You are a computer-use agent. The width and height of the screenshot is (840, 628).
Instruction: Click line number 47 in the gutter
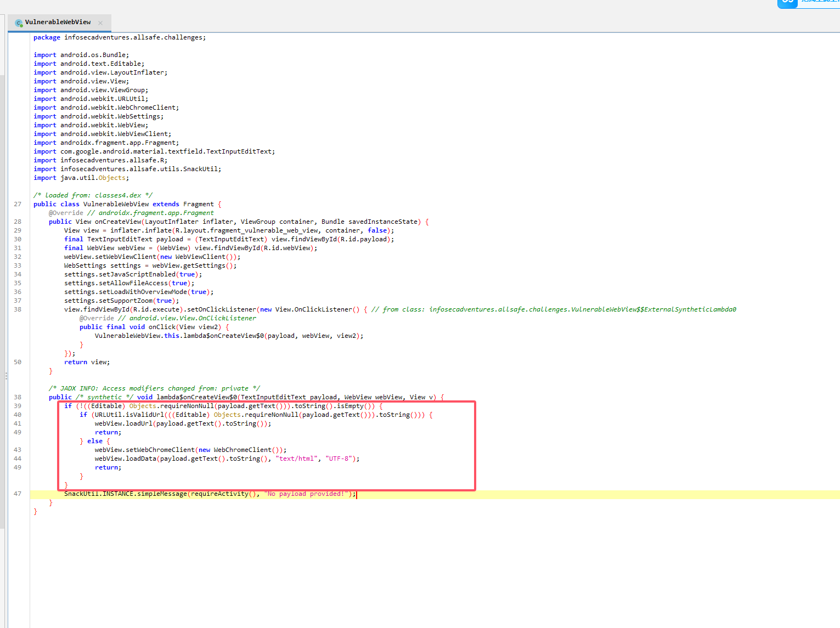(18, 494)
